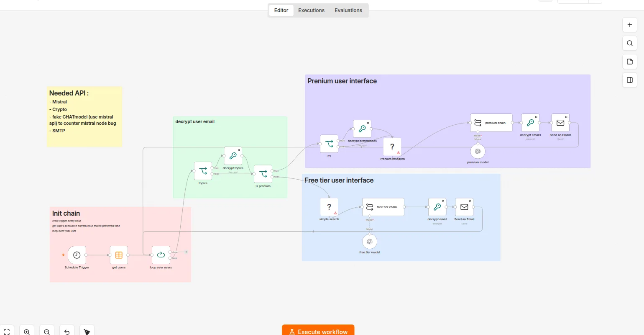Select the loop over users node
The width and height of the screenshot is (644, 335).
tap(161, 255)
